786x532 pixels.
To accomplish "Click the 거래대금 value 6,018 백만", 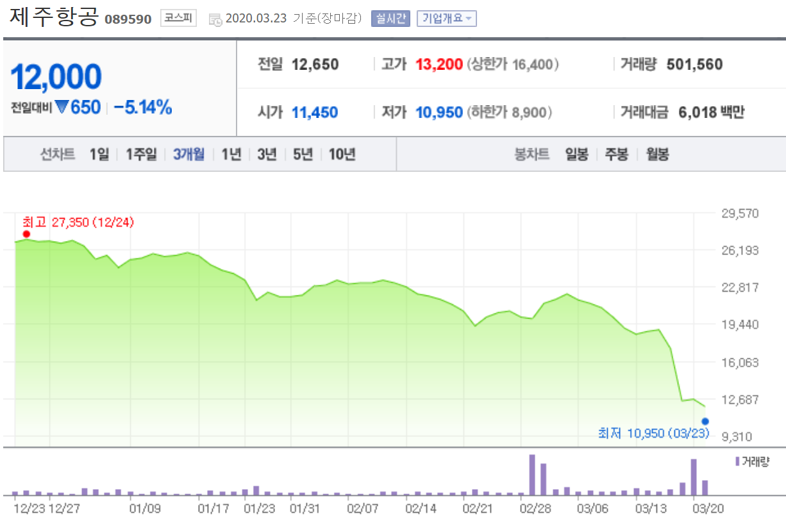I will (712, 113).
